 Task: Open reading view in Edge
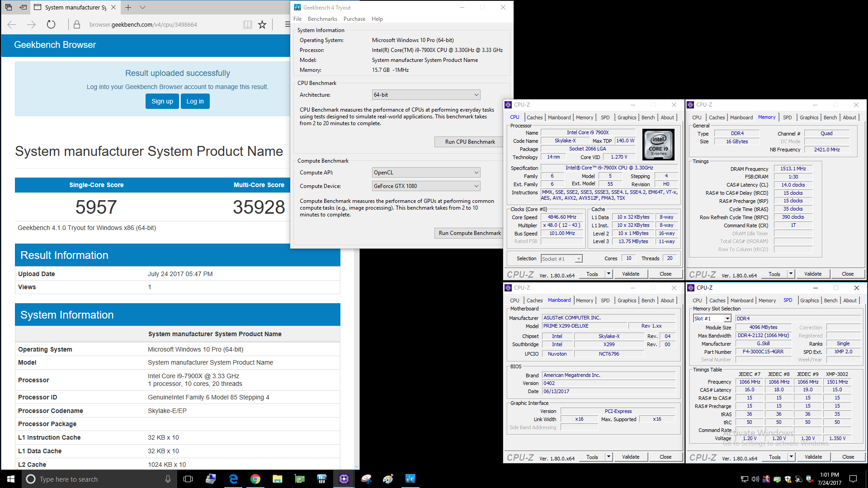point(247,24)
